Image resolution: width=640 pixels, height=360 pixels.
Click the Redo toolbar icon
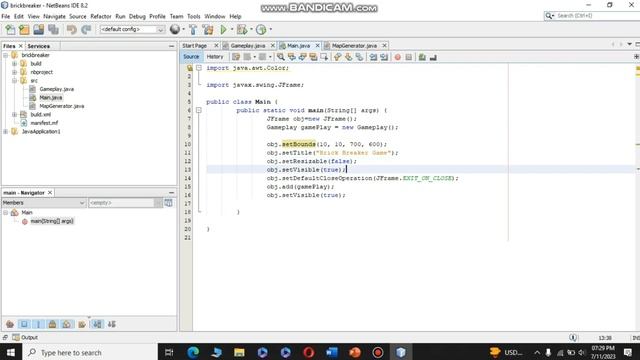click(x=86, y=29)
